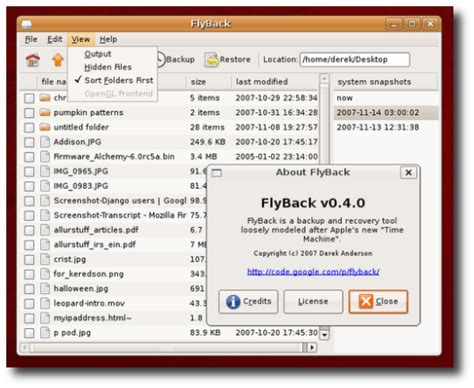Image resolution: width=474 pixels, height=388 pixels.
Task: Choose Hidden Files in View menu
Action: click(x=113, y=67)
